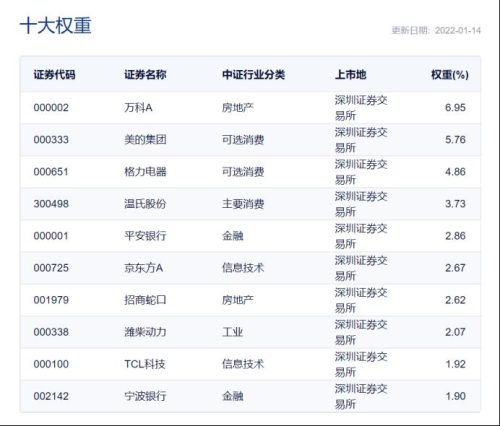Click 深圳证券交易所 in the 万科A row
Viewport: 500px width, 426px height.
361,108
